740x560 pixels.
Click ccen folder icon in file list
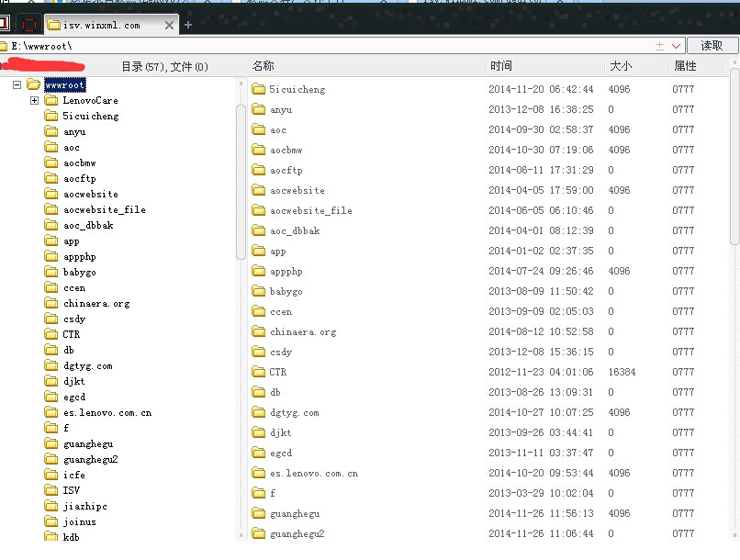(258, 311)
